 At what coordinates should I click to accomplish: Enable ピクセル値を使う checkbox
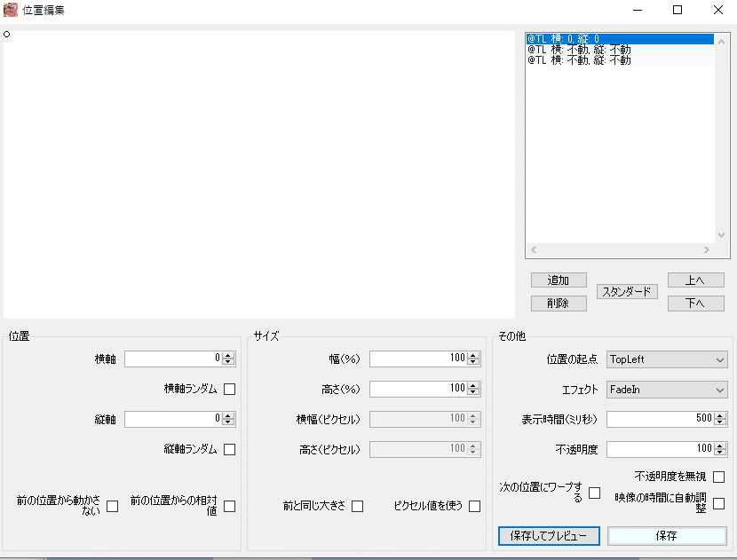pyautogui.click(x=475, y=506)
